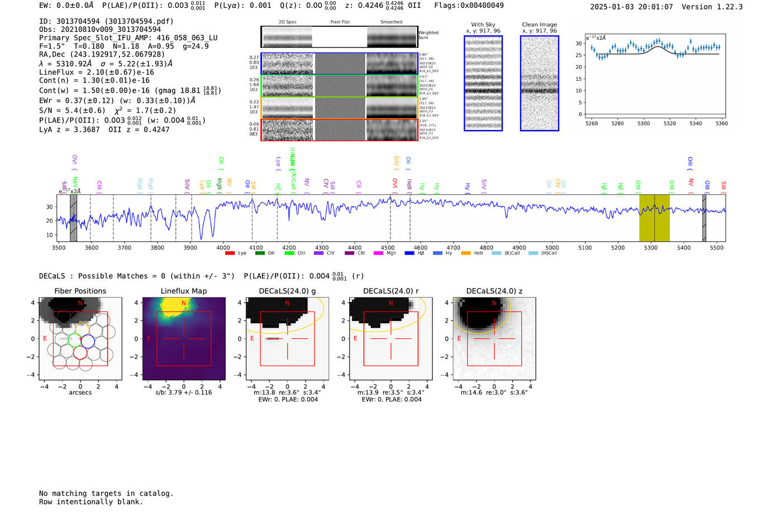This screenshot has height=532, width=782.
Task: Click the Primary Spec_Slot_IFU_AMP line
Action: (x=128, y=38)
